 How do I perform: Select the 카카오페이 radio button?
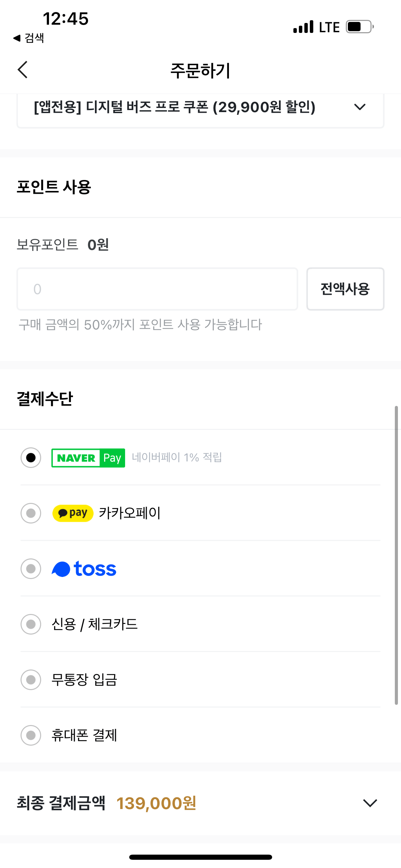click(x=31, y=513)
